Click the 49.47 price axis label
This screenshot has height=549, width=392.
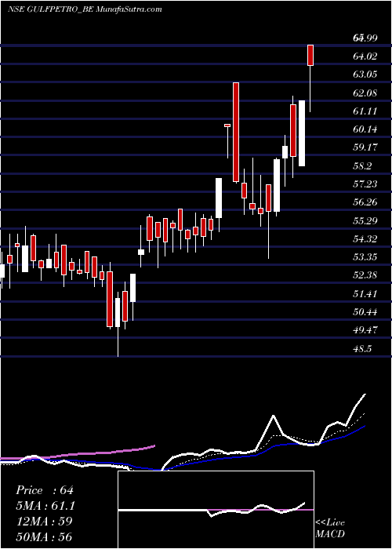click(x=365, y=330)
